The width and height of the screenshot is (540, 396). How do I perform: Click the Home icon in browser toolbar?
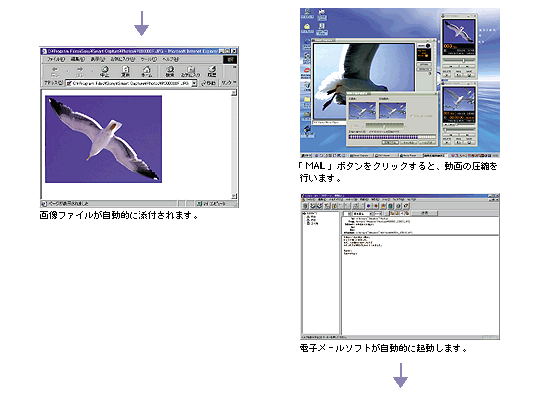(x=146, y=71)
